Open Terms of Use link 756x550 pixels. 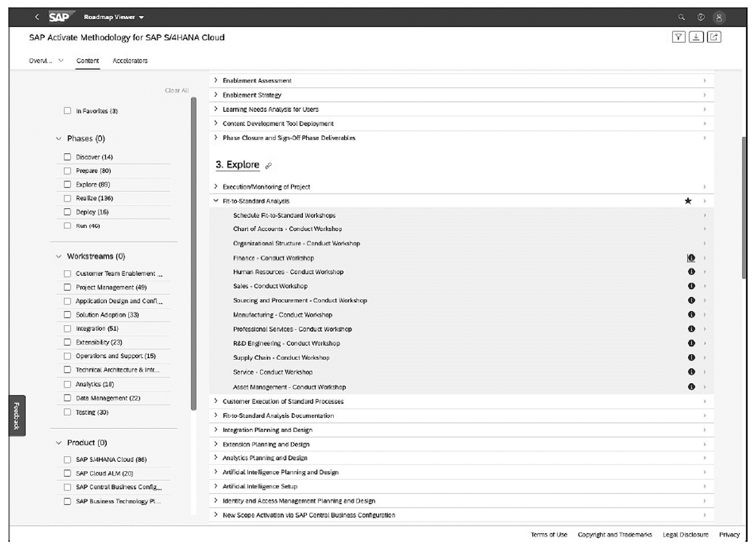pos(549,534)
